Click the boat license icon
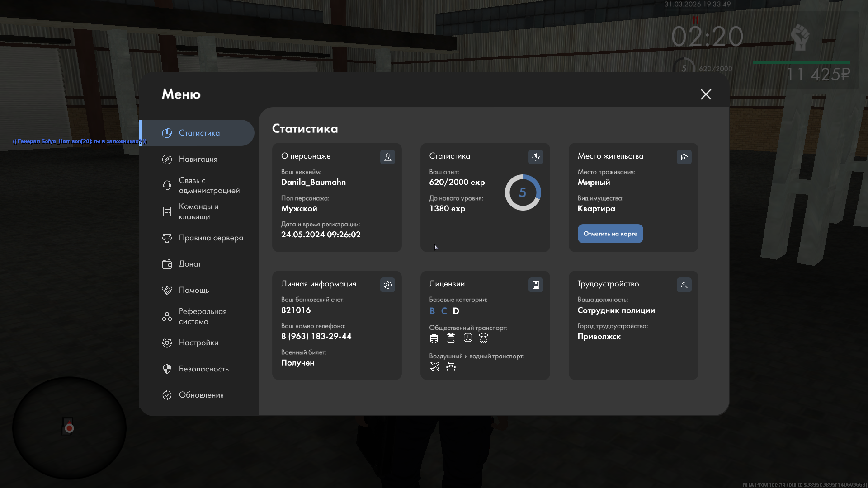The image size is (868, 488). (451, 367)
